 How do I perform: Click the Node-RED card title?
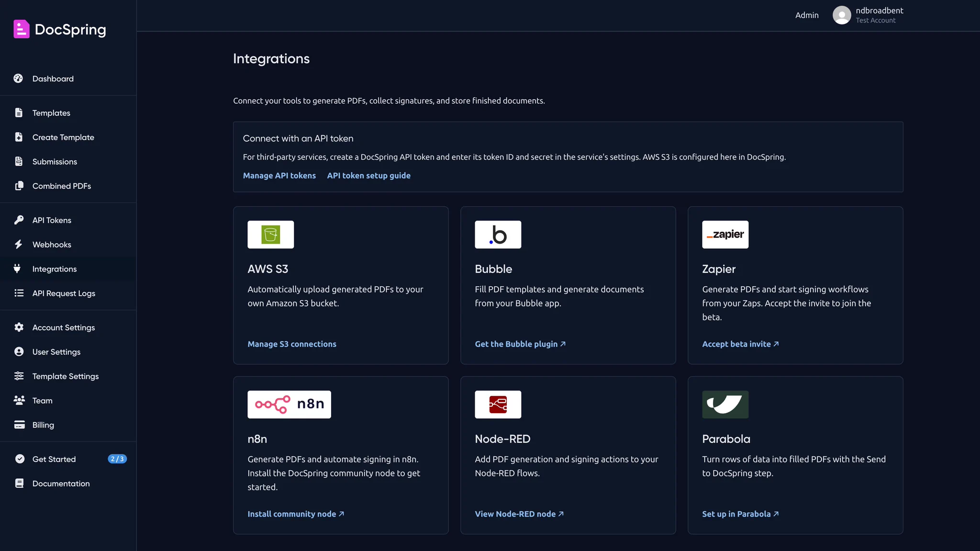502,439
